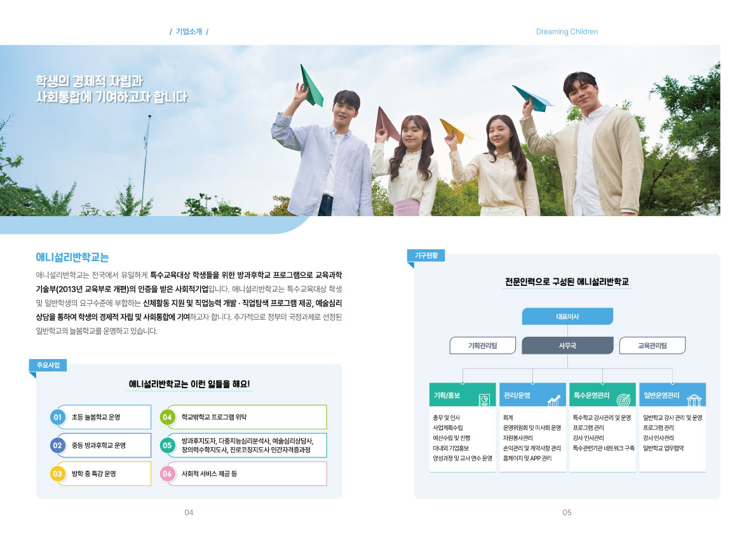This screenshot has height=535, width=756.
Task: Click the blue 01 number circle
Action: (57, 417)
